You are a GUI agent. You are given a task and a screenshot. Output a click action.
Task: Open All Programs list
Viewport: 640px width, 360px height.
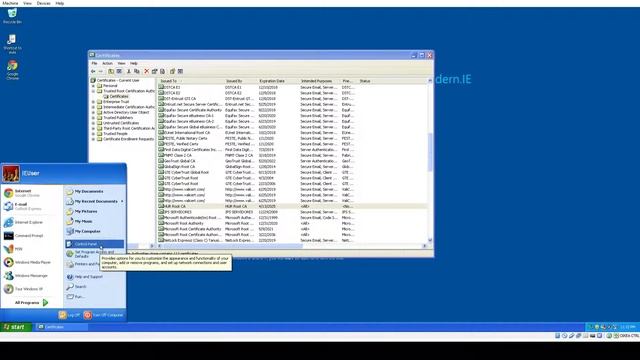(x=32, y=303)
